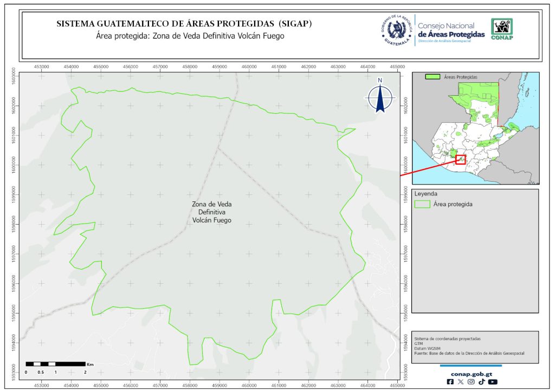Click the kilometer scale bar
This screenshot has height=392, width=555.
pyautogui.click(x=55, y=364)
